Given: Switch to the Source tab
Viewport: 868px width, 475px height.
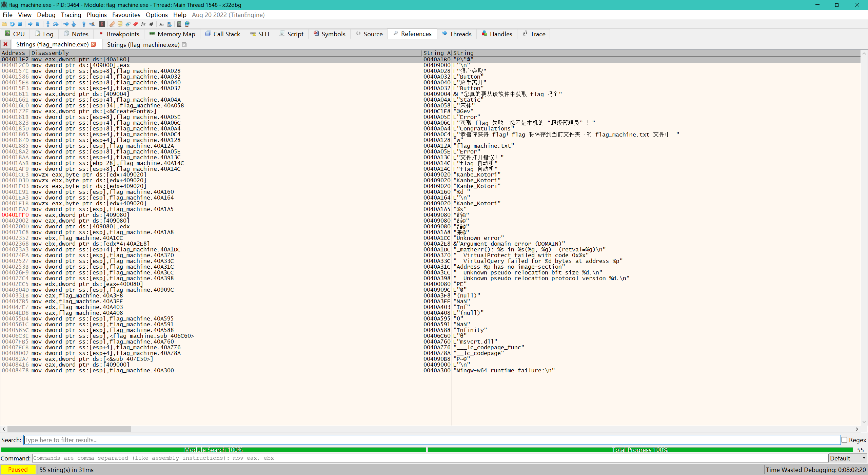Looking at the screenshot, I should point(369,34).
